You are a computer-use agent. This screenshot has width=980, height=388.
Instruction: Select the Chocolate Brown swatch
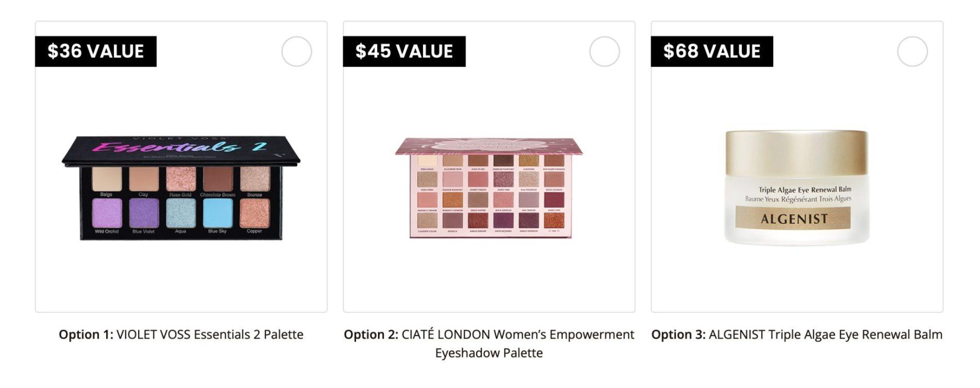pos(218,179)
